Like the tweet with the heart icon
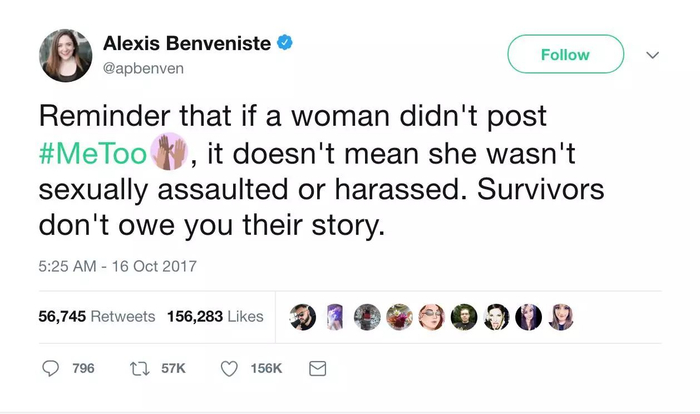The height and width of the screenshot is (414, 700). coord(228,369)
